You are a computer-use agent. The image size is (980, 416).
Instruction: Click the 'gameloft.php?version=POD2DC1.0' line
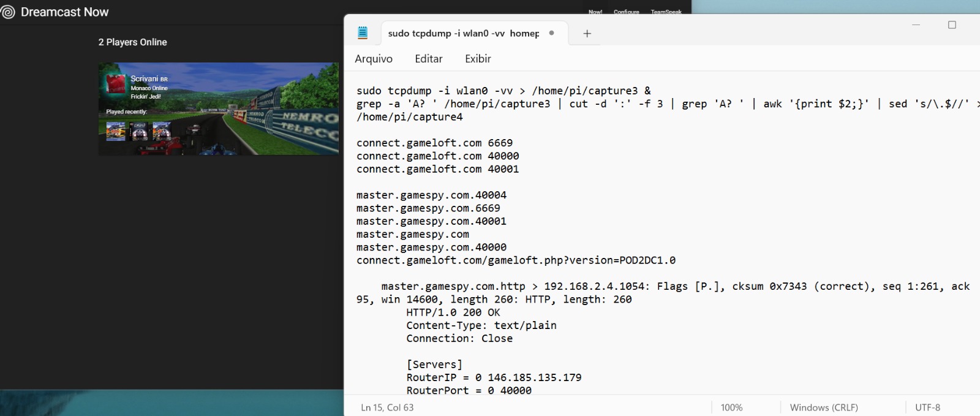click(516, 260)
